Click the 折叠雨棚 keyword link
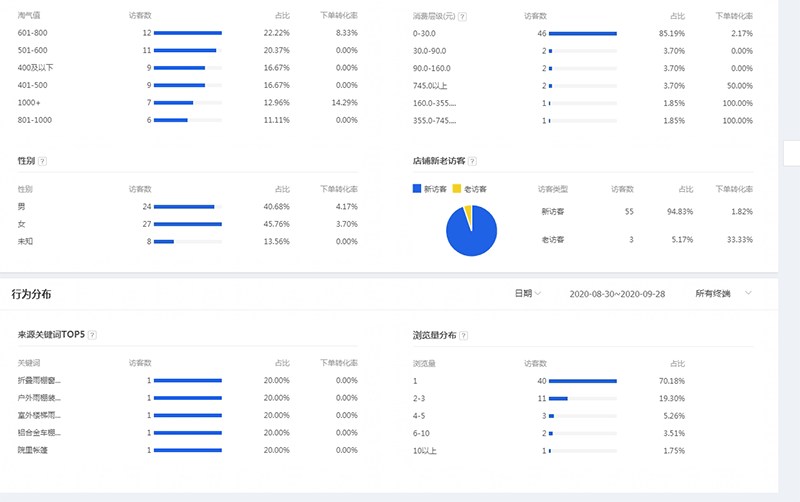 click(x=40, y=381)
